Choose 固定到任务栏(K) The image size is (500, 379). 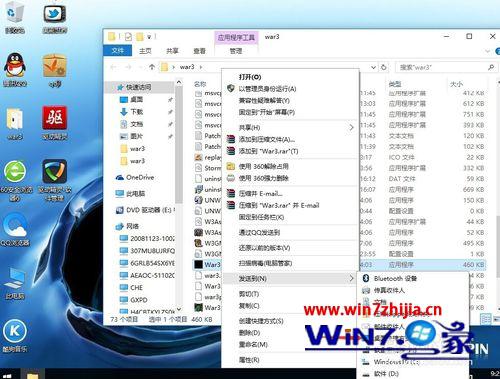(261, 217)
